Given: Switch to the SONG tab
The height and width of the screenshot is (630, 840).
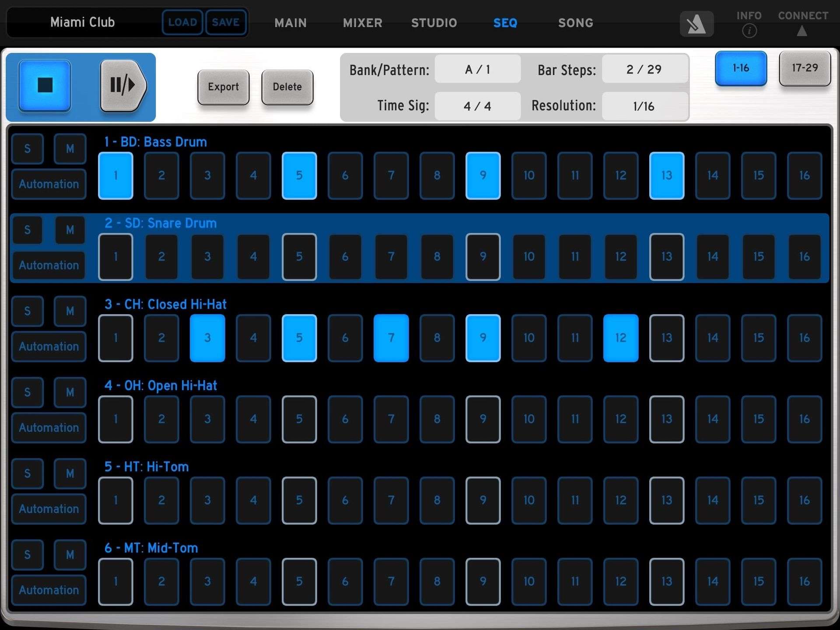Looking at the screenshot, I should point(575,23).
